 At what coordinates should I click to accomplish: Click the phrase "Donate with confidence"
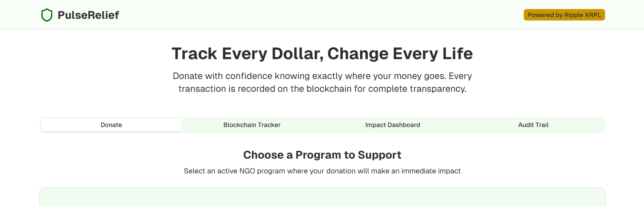pyautogui.click(x=222, y=76)
